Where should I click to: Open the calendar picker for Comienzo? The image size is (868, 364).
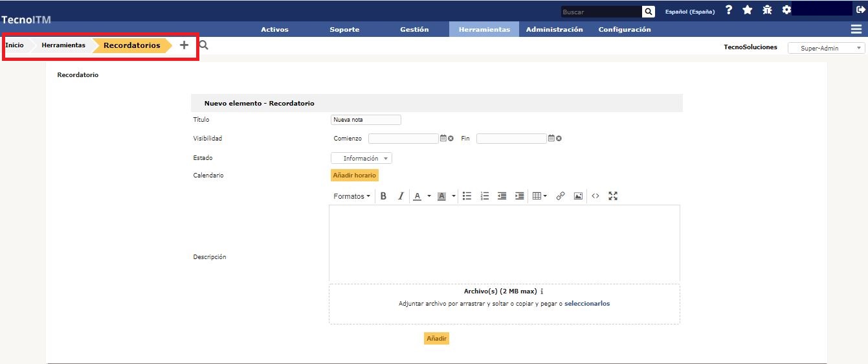point(443,138)
